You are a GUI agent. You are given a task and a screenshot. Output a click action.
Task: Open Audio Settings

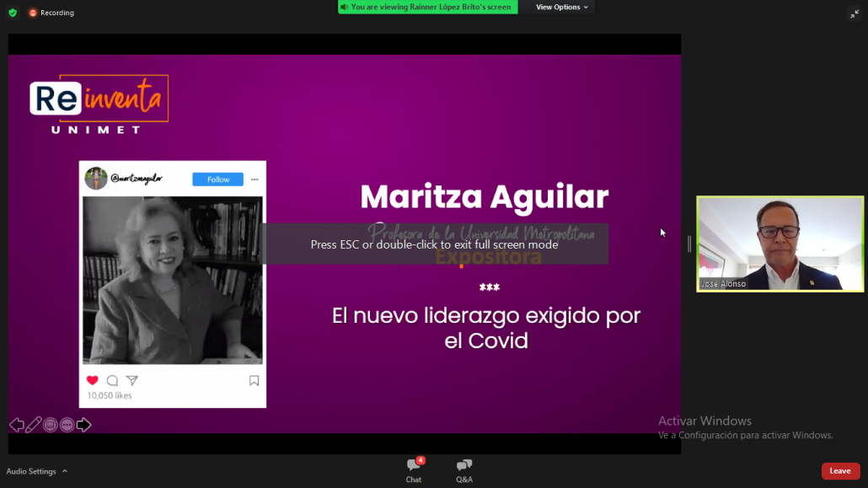31,471
